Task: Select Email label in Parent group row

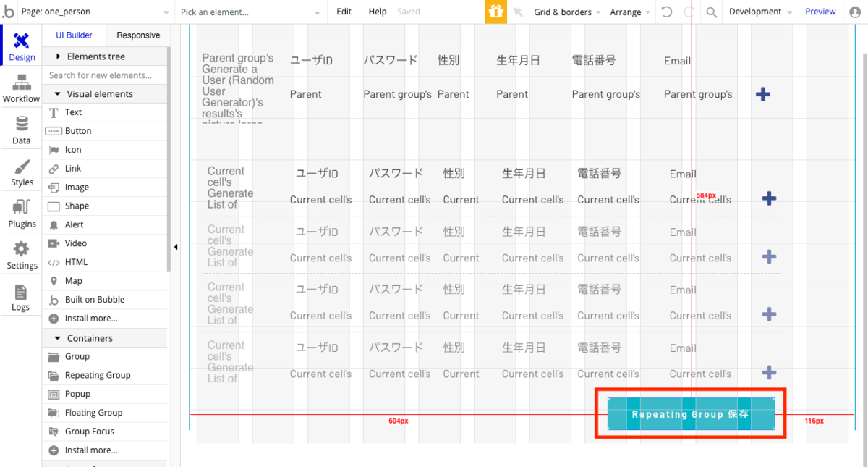Action: pyautogui.click(x=677, y=61)
